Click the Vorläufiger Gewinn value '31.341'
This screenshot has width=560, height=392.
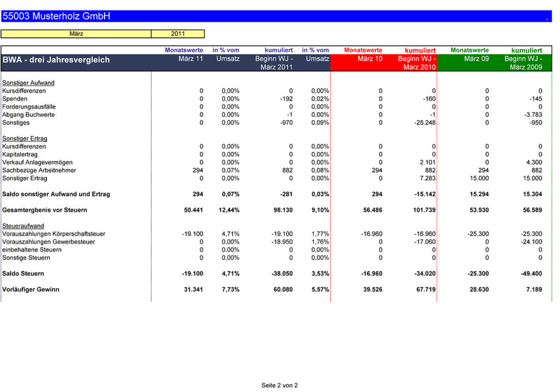193,289
